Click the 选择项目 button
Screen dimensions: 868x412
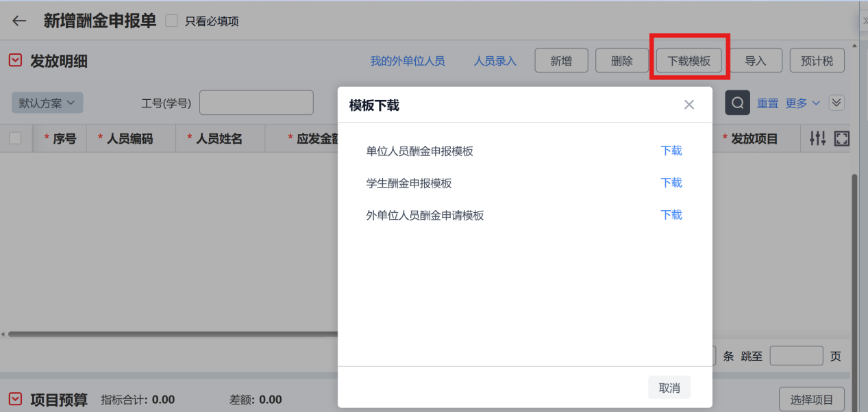tap(811, 400)
